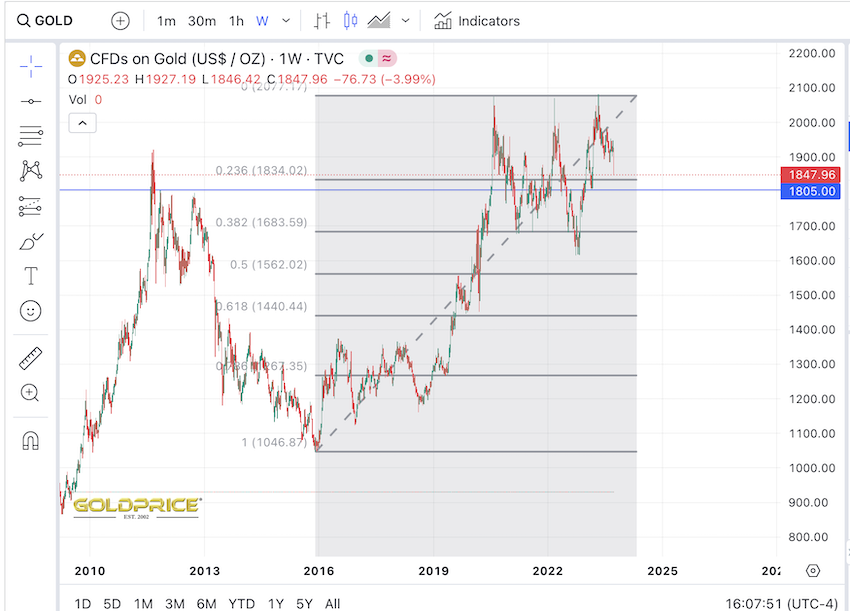The height and width of the screenshot is (611, 850).
Task: Select the 1m timeframe
Action: point(166,21)
